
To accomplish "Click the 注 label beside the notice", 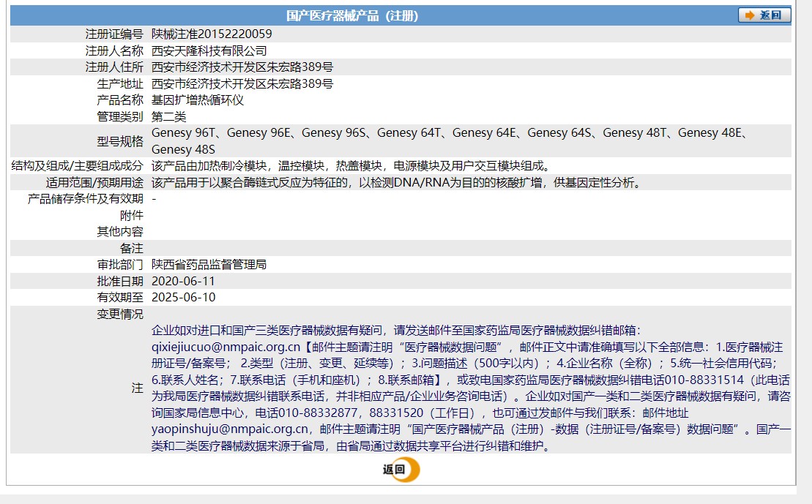I will click(137, 388).
